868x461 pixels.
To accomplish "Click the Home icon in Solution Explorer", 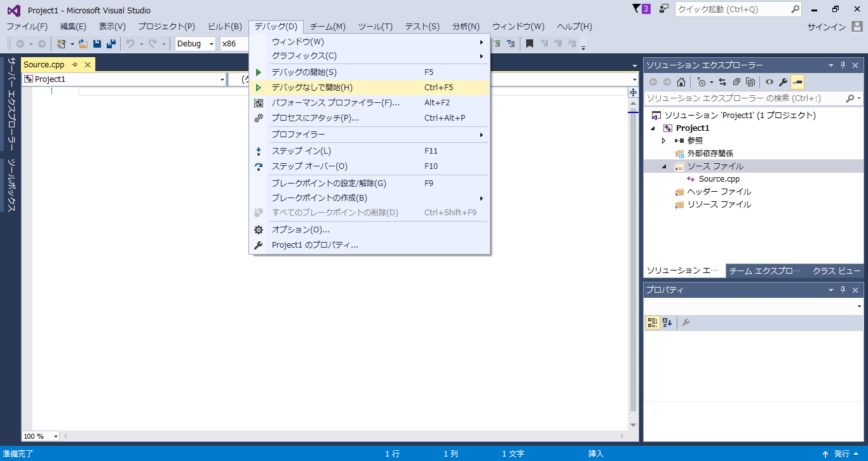I will point(681,81).
